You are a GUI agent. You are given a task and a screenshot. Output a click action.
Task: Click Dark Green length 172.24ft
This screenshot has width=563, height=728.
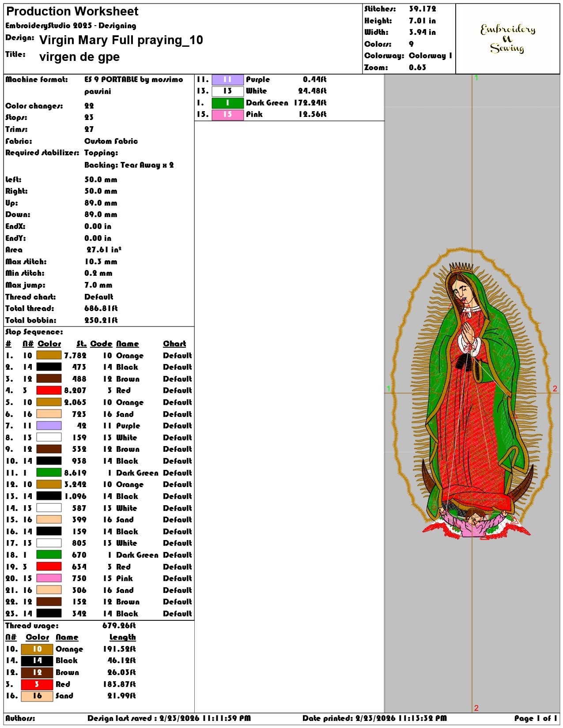[x=310, y=103]
